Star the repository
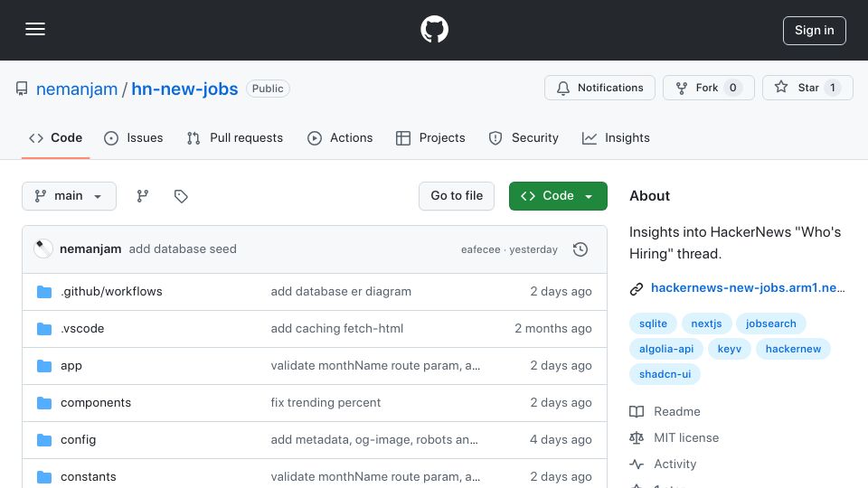The width and height of the screenshot is (868, 488). 807,88
